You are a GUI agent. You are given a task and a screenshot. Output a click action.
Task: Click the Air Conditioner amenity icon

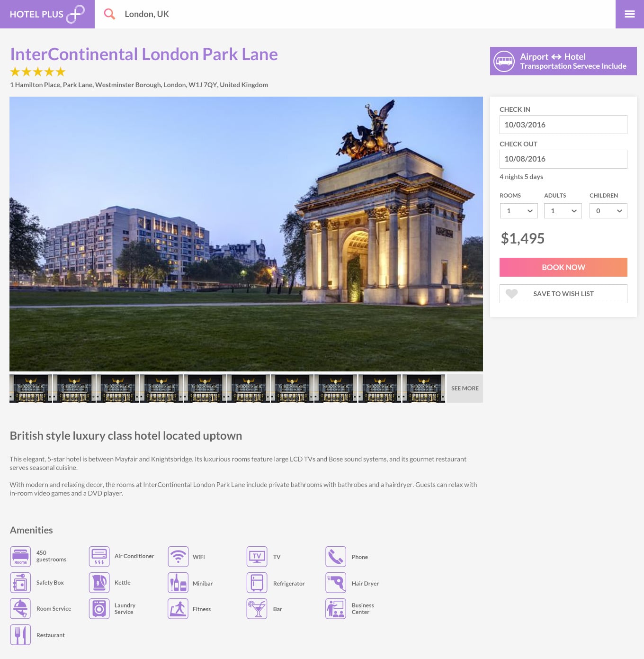(x=99, y=557)
